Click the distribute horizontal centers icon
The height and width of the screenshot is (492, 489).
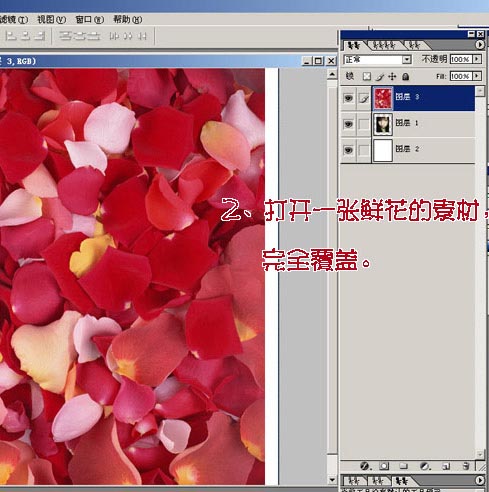click(128, 36)
